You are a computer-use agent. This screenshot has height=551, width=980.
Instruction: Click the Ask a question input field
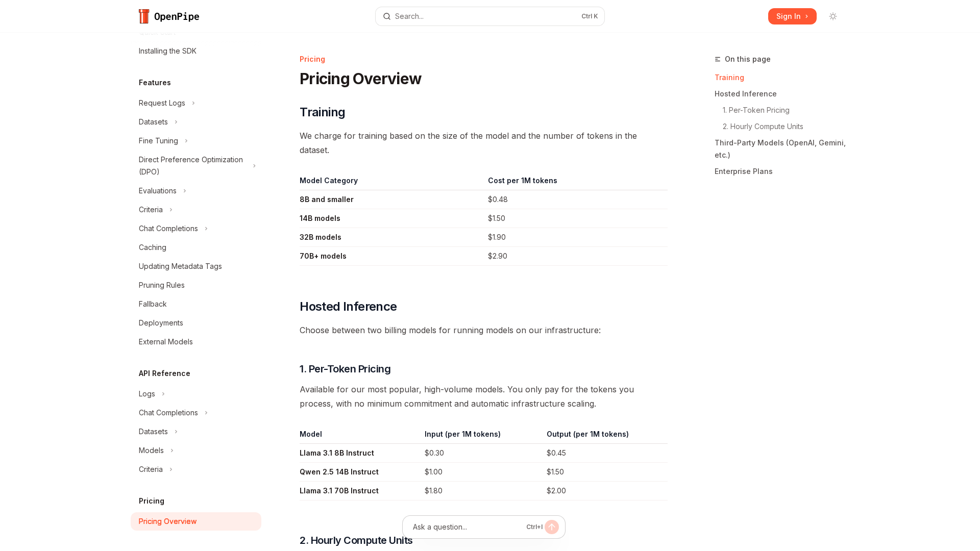pos(464,527)
